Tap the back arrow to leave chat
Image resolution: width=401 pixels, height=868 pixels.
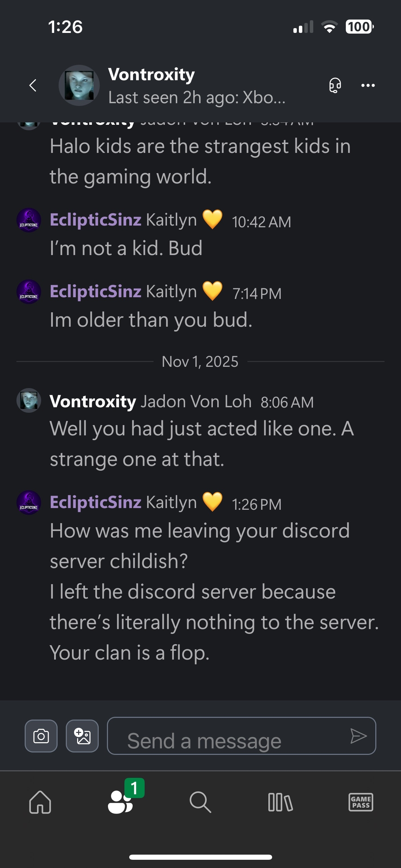tap(33, 85)
